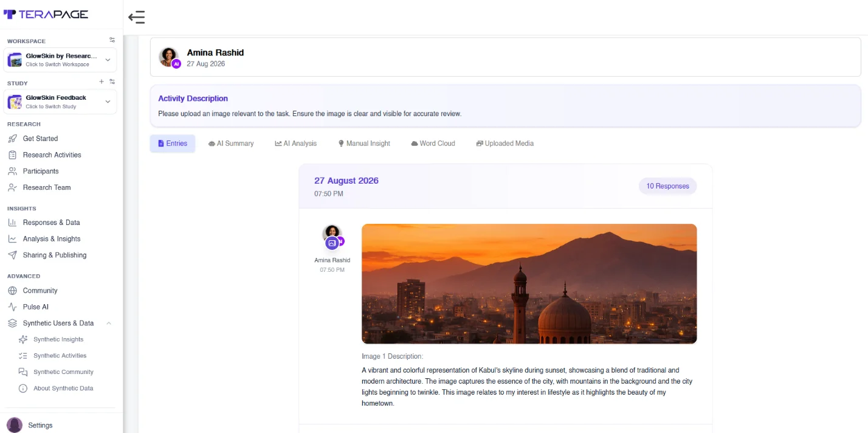The height and width of the screenshot is (433, 868).
Task: Collapse the Synthetic Users & Data section chevron
Action: tap(108, 324)
